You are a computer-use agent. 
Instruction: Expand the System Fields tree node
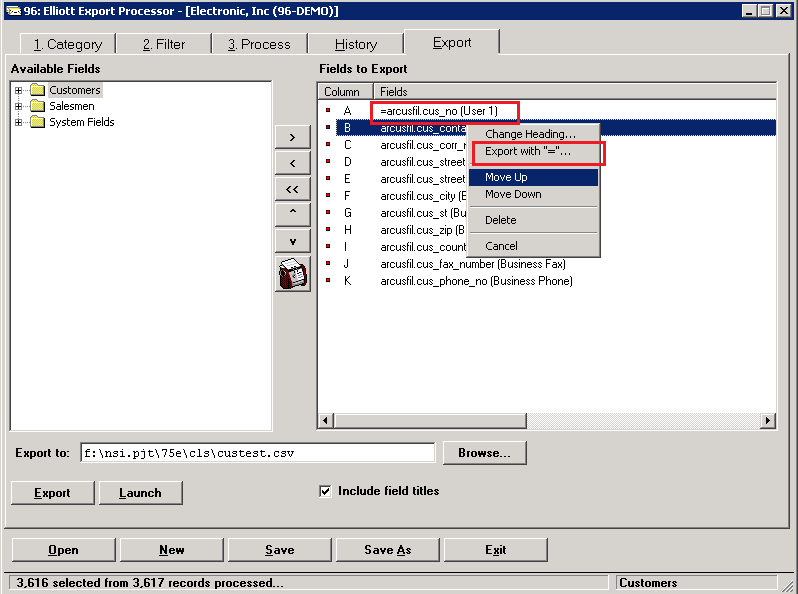coord(18,123)
